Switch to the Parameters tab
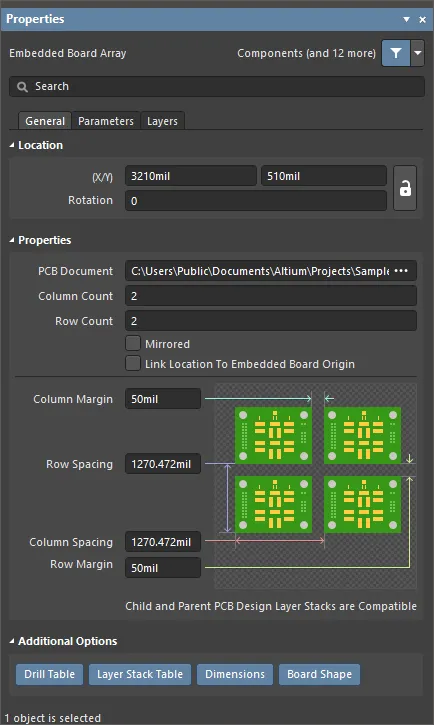The height and width of the screenshot is (725, 434). (x=106, y=121)
